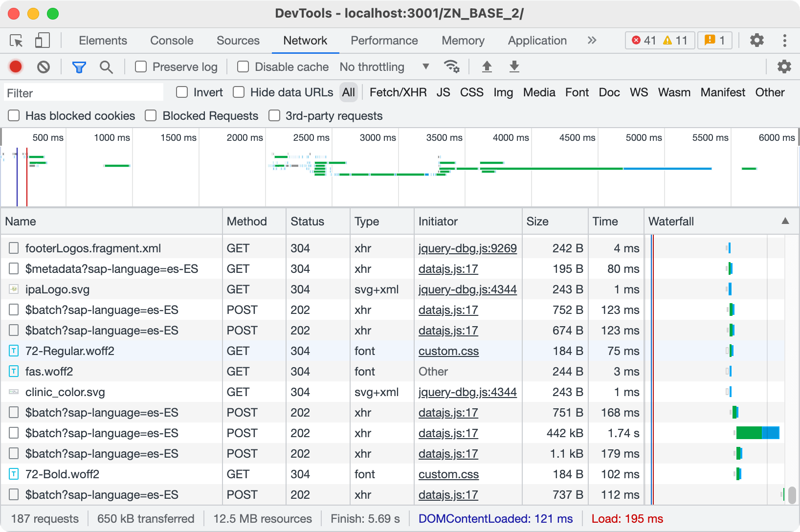Screen dimensions: 800x532
Task: Click the import HAR upload icon
Action: click(487, 66)
